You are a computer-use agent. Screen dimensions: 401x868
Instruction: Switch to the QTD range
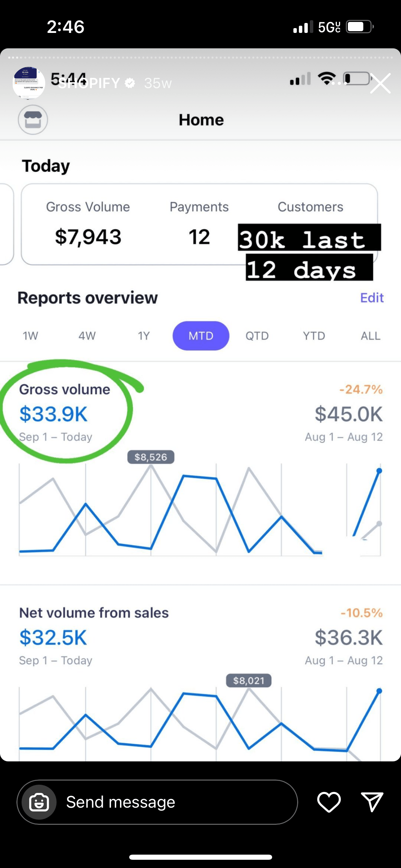pyautogui.click(x=257, y=336)
